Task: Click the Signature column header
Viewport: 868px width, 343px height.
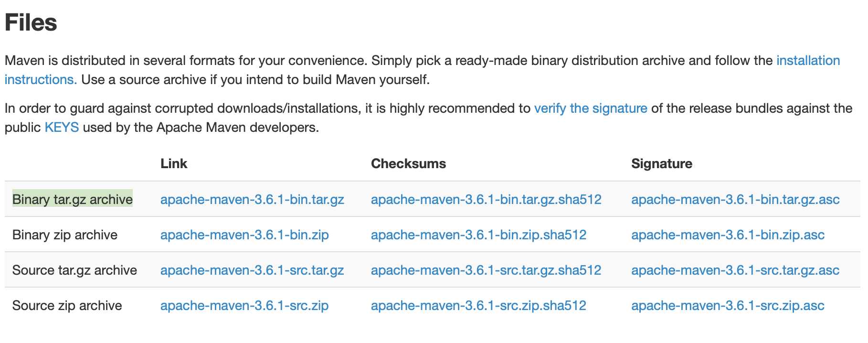Action: (661, 163)
